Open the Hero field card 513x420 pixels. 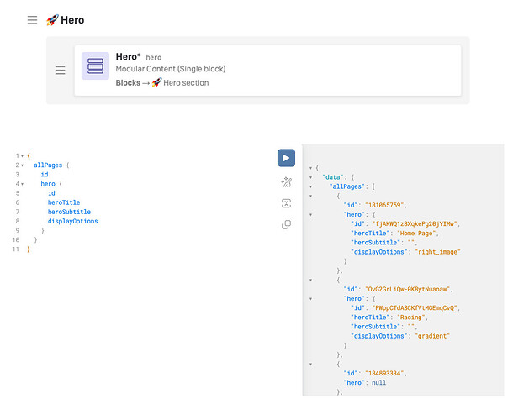(267, 71)
